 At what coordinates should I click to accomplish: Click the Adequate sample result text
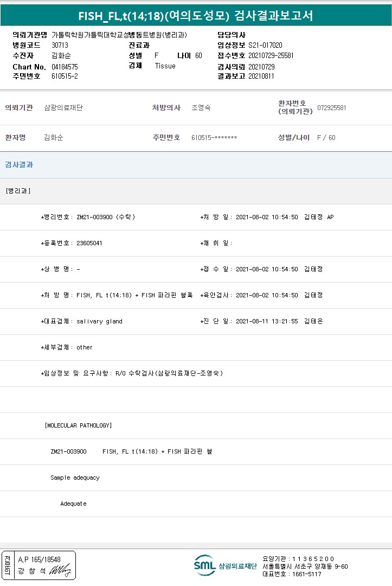coord(73,504)
